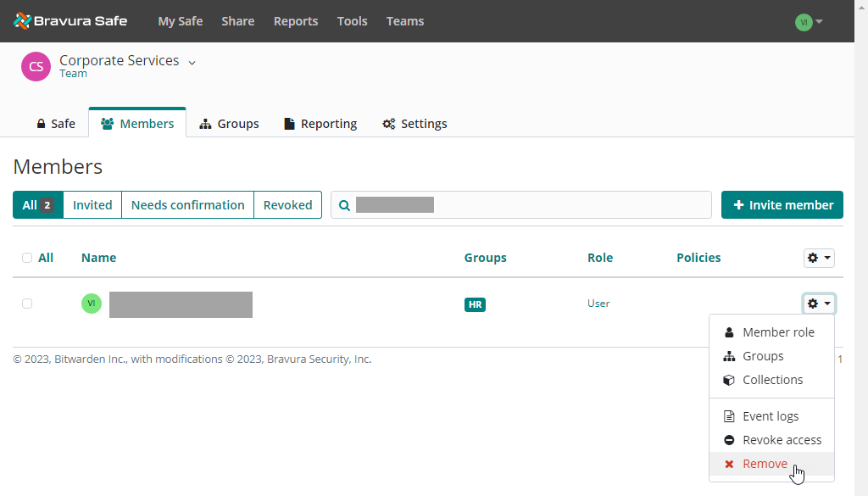Click the HR group badge
Image resolution: width=868 pixels, height=496 pixels.
[x=475, y=304]
